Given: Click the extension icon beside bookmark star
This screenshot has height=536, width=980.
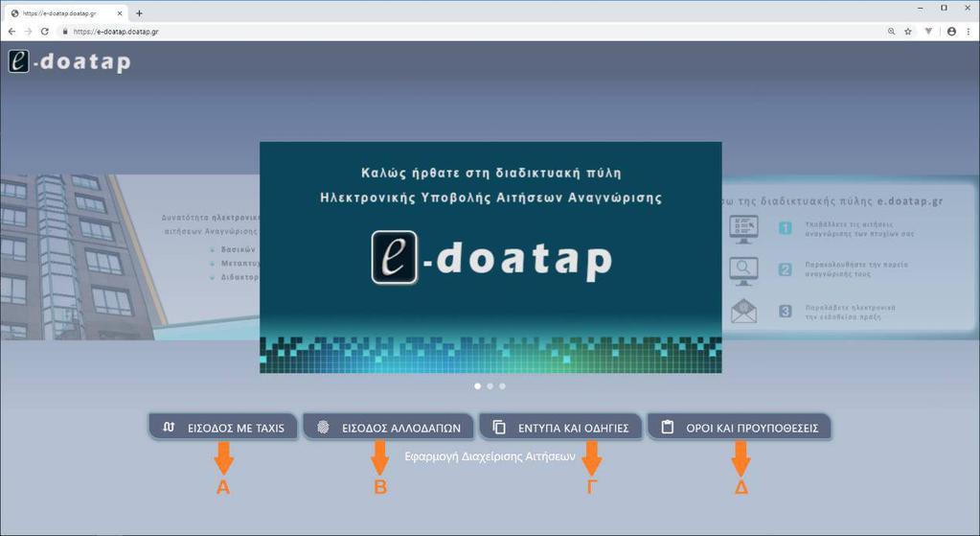Looking at the screenshot, I should point(929,32).
